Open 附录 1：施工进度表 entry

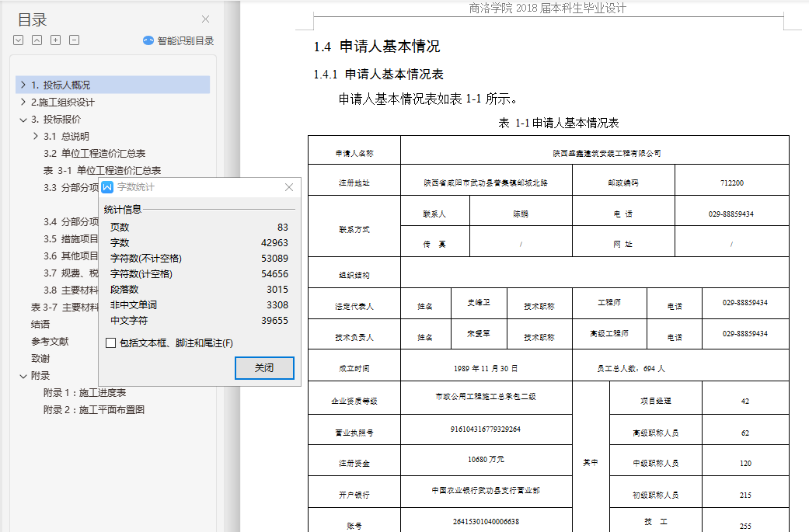point(85,392)
